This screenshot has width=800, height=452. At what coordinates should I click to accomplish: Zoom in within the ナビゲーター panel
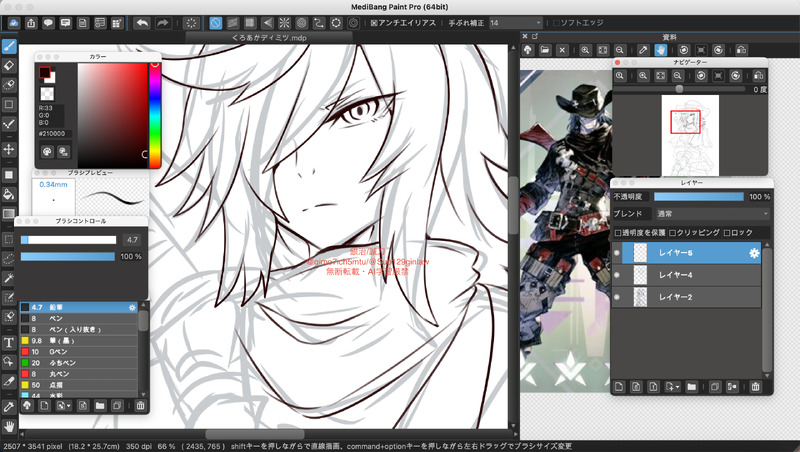click(x=643, y=76)
